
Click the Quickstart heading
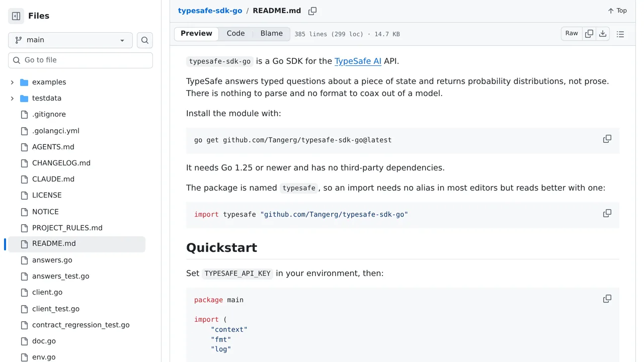point(221,248)
